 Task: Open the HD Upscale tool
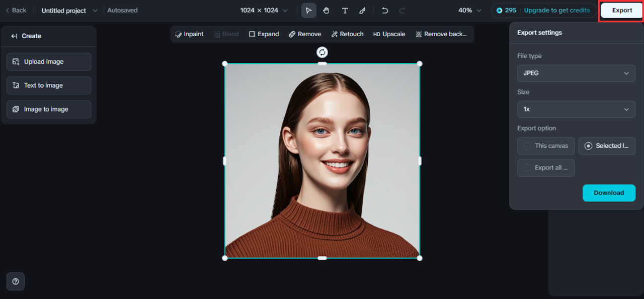click(x=389, y=34)
